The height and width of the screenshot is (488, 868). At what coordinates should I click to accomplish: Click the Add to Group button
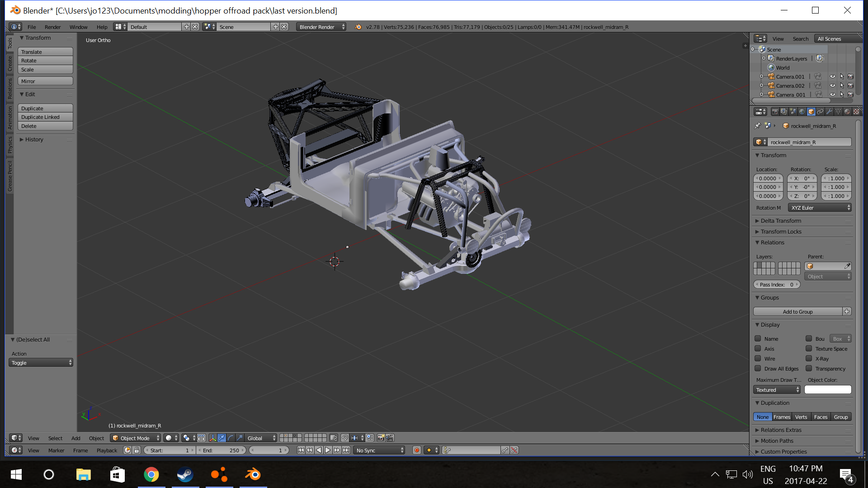(798, 311)
